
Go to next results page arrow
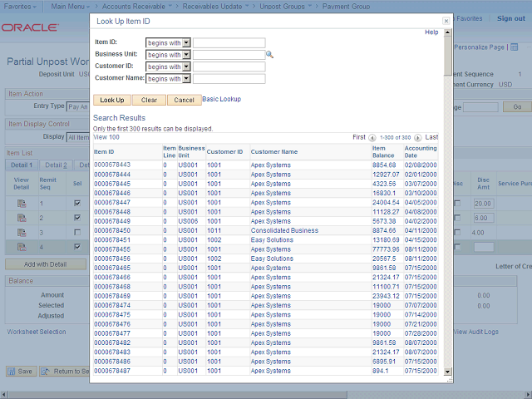[418, 137]
